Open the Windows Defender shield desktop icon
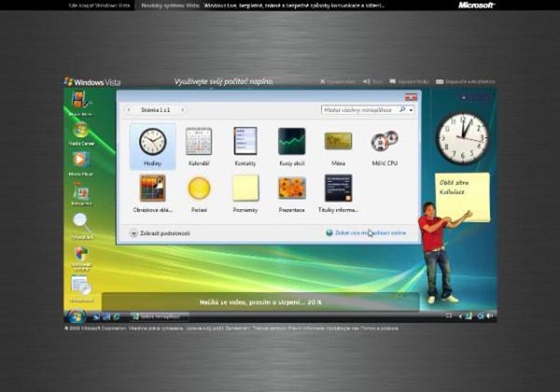 [81, 258]
